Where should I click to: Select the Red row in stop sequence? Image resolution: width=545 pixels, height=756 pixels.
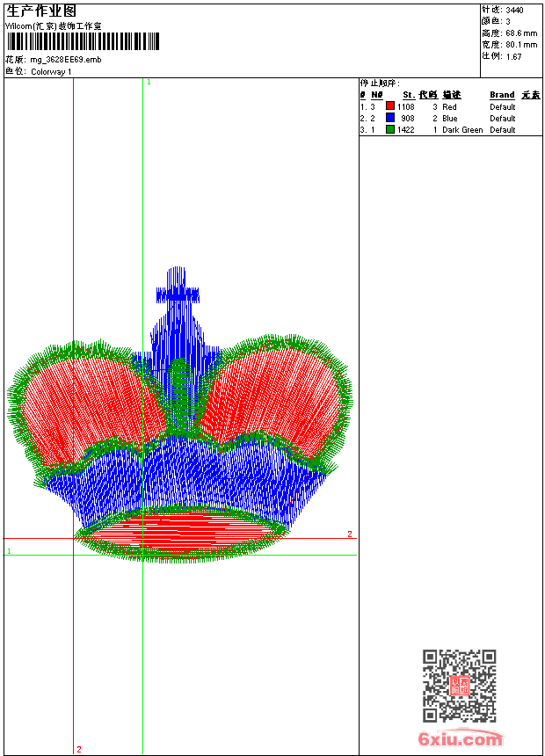click(x=448, y=106)
